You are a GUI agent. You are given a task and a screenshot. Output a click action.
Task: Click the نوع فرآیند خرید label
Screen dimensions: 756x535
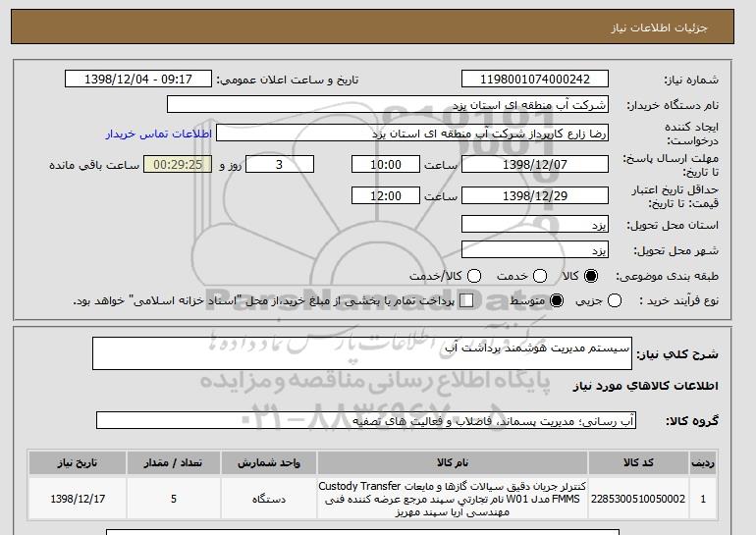[x=678, y=300]
